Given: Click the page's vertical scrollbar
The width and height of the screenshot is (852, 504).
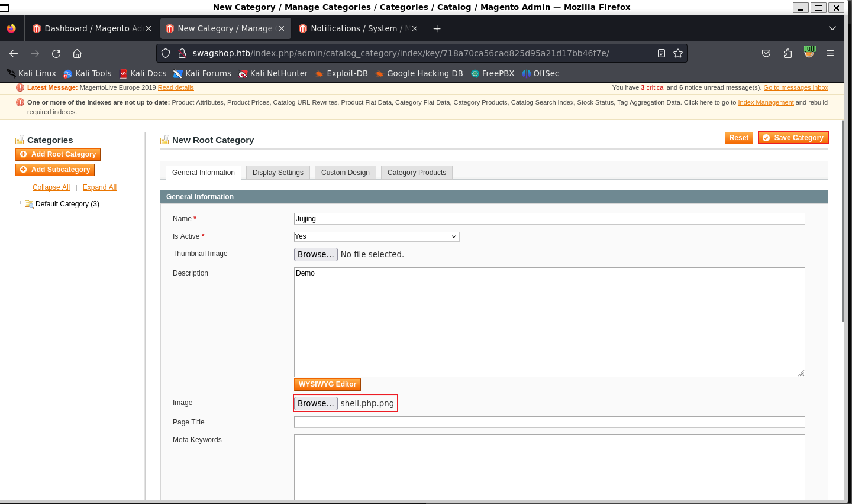Looking at the screenshot, I should [x=842, y=221].
